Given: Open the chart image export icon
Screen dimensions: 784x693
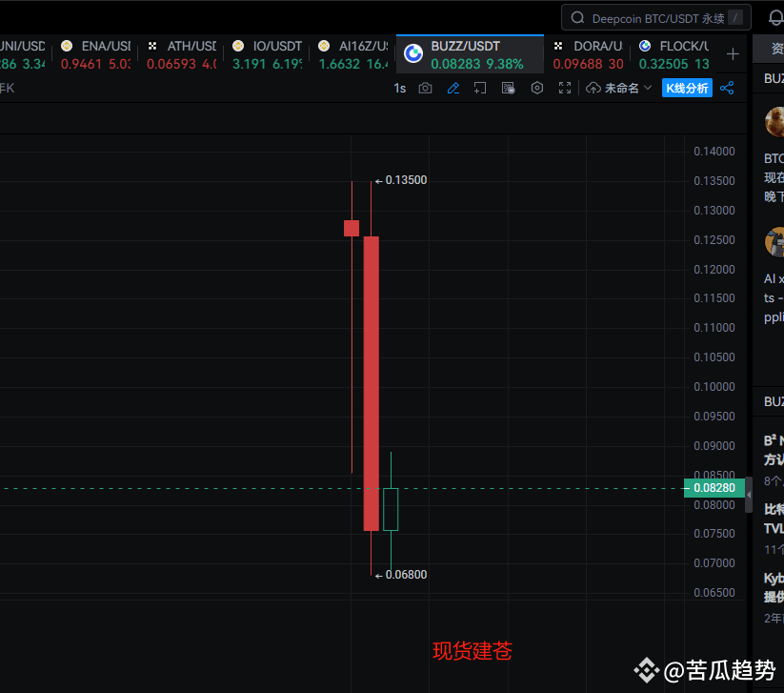Looking at the screenshot, I should (509, 88).
